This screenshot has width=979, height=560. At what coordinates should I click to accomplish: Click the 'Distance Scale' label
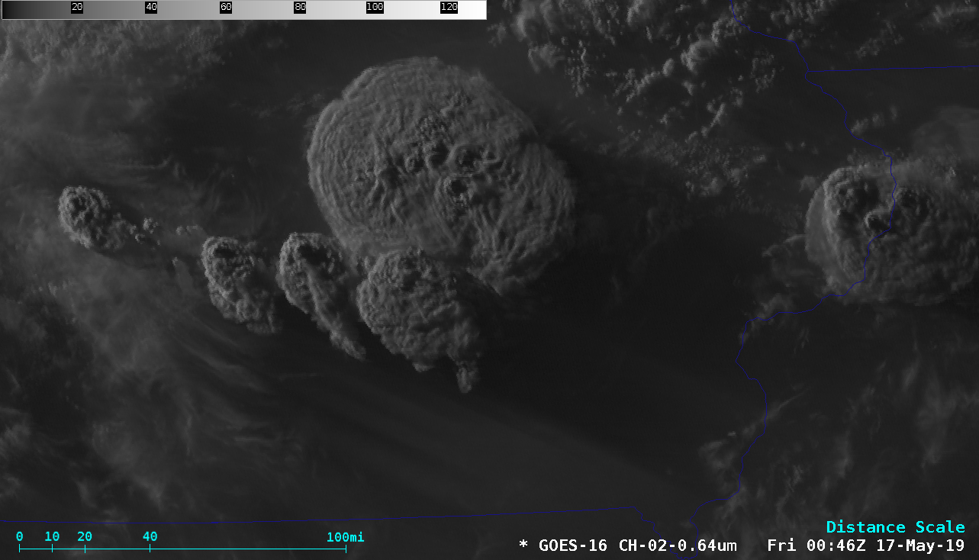[x=895, y=527]
